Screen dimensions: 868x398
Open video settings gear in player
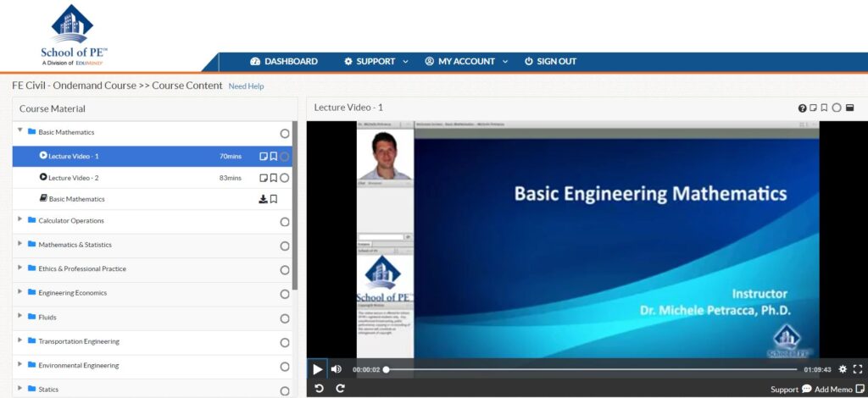tap(843, 369)
